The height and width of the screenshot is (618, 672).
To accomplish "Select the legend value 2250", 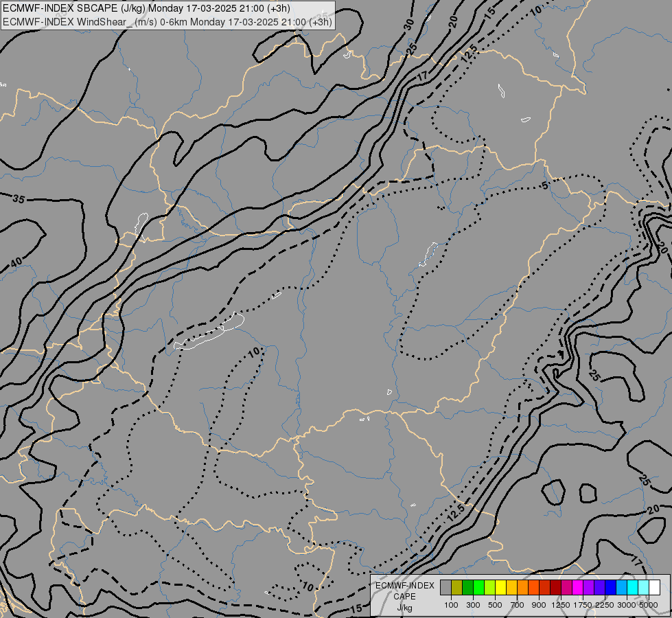I will pyautogui.click(x=605, y=605).
